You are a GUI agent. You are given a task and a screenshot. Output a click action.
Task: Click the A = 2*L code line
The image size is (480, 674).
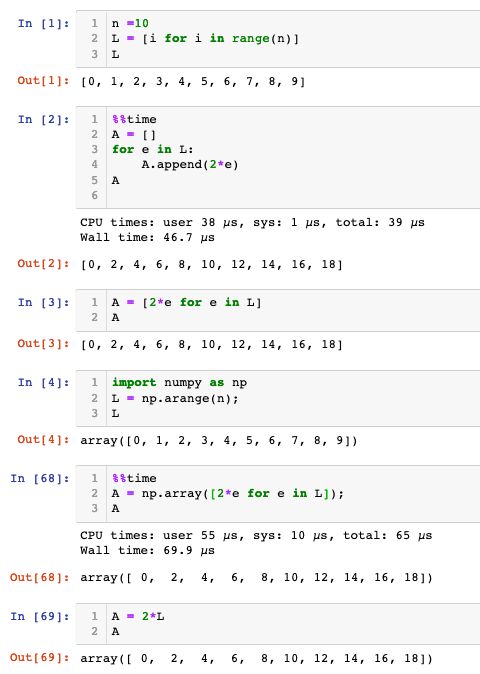138,616
